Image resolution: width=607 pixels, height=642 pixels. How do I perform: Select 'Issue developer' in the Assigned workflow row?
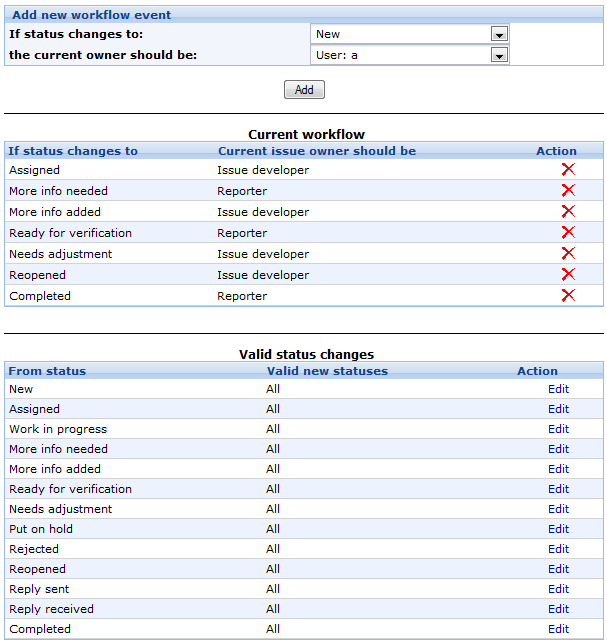263,170
